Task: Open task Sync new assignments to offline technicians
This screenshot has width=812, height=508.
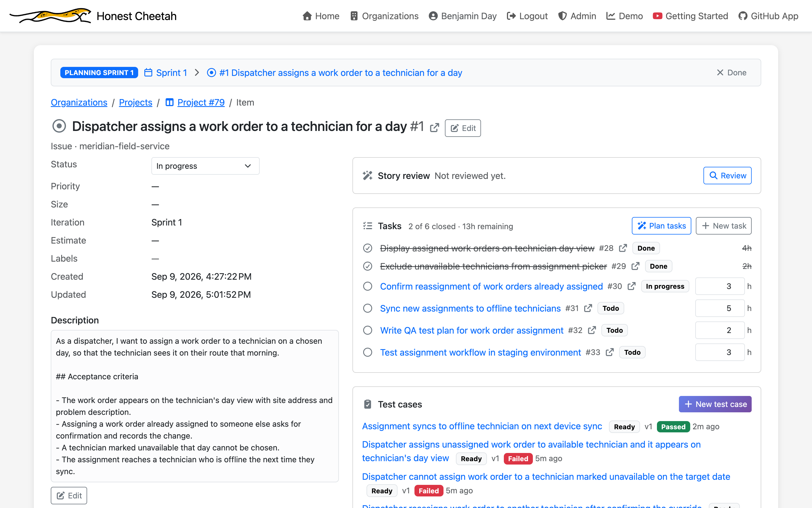Action: click(x=470, y=308)
